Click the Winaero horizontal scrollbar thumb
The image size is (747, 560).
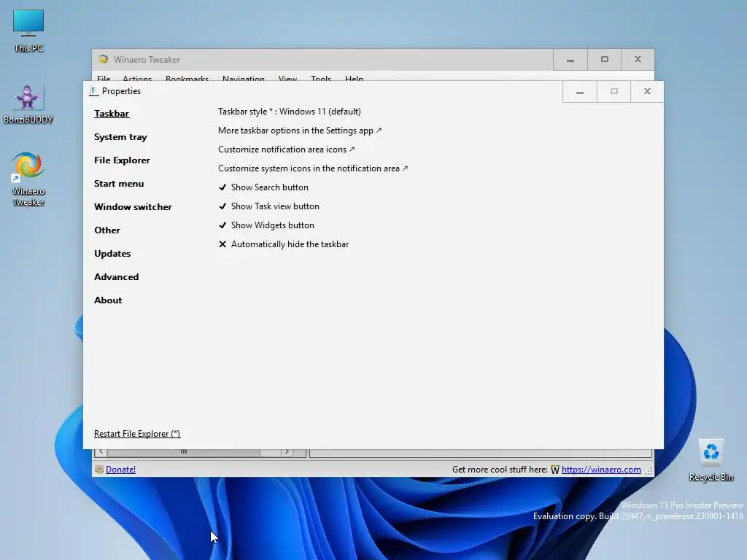click(183, 452)
